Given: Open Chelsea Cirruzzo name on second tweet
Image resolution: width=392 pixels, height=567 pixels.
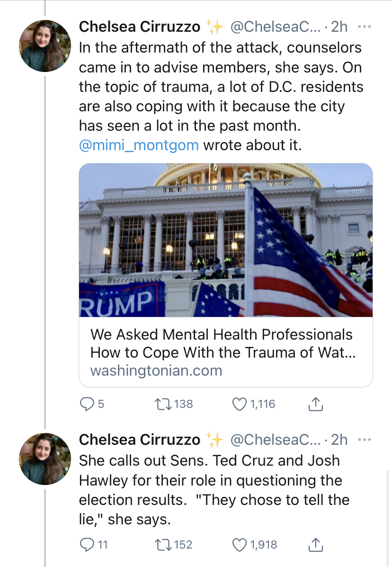Looking at the screenshot, I should 140,440.
